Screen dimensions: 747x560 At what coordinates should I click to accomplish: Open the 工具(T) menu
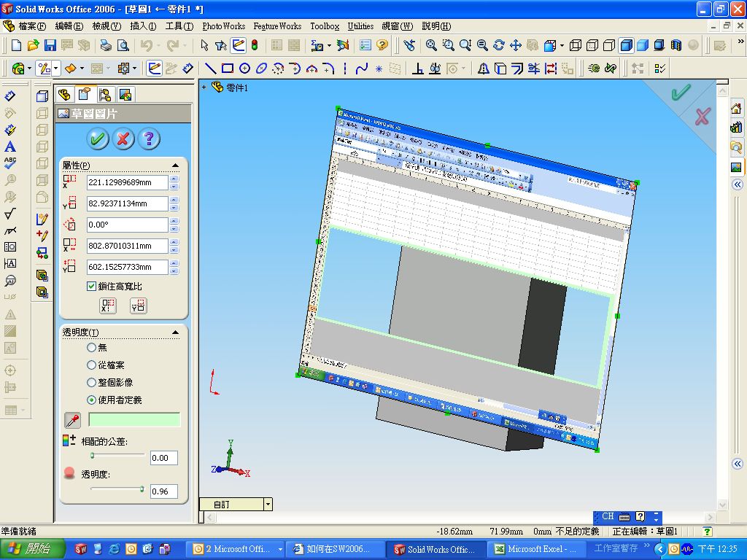179,26
